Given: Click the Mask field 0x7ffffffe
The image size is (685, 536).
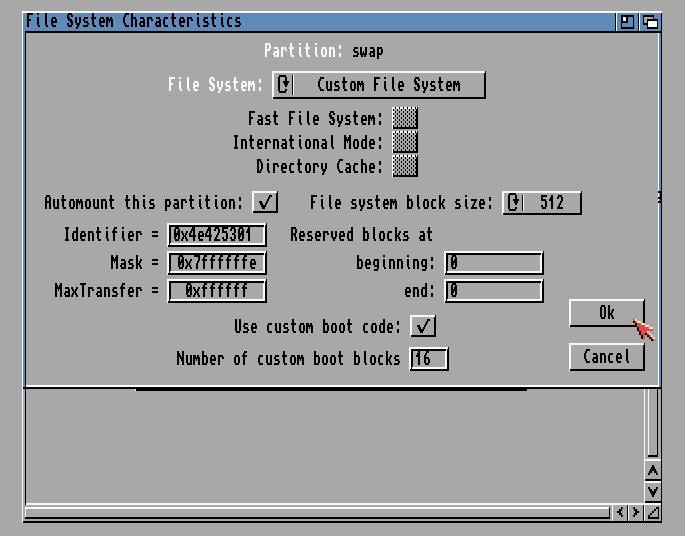Looking at the screenshot, I should (x=217, y=263).
